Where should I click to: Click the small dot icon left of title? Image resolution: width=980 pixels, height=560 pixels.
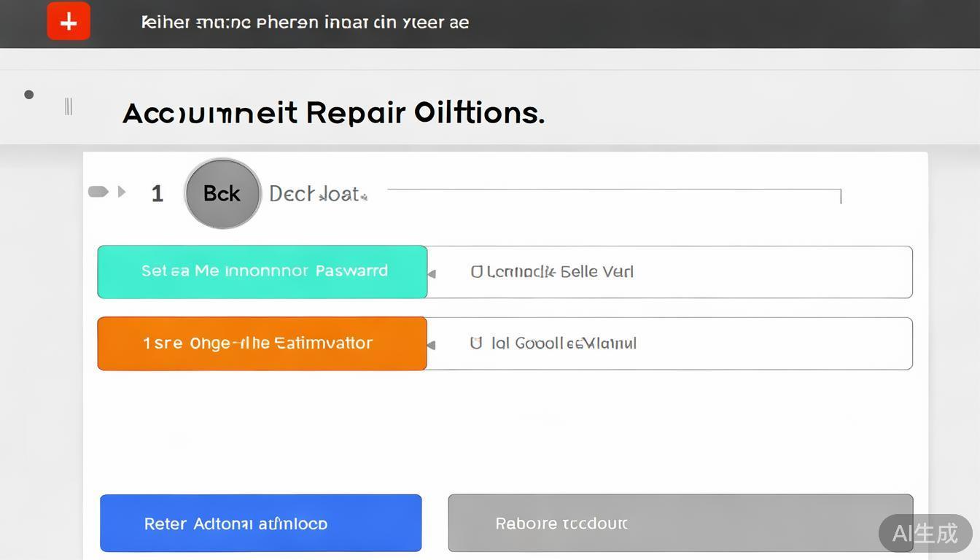pyautogui.click(x=29, y=94)
